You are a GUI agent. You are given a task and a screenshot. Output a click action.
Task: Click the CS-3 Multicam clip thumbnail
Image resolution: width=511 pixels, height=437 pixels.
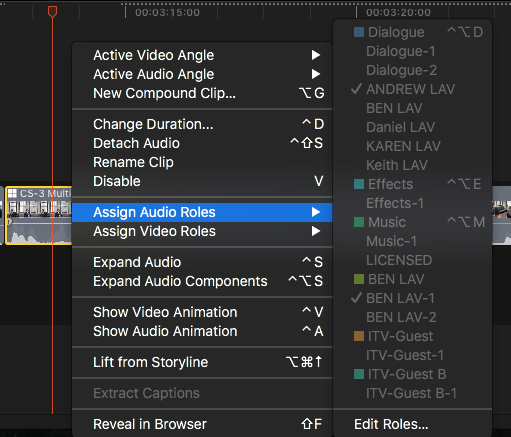39,209
